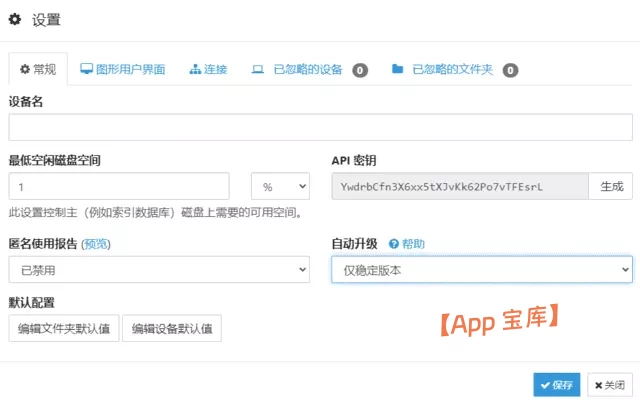The height and width of the screenshot is (403, 640).
Task: Click the X icon on the 关闭 button
Action: [598, 384]
